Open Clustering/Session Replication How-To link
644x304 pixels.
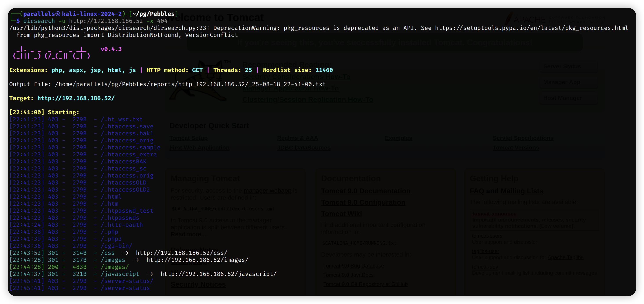pos(308,100)
